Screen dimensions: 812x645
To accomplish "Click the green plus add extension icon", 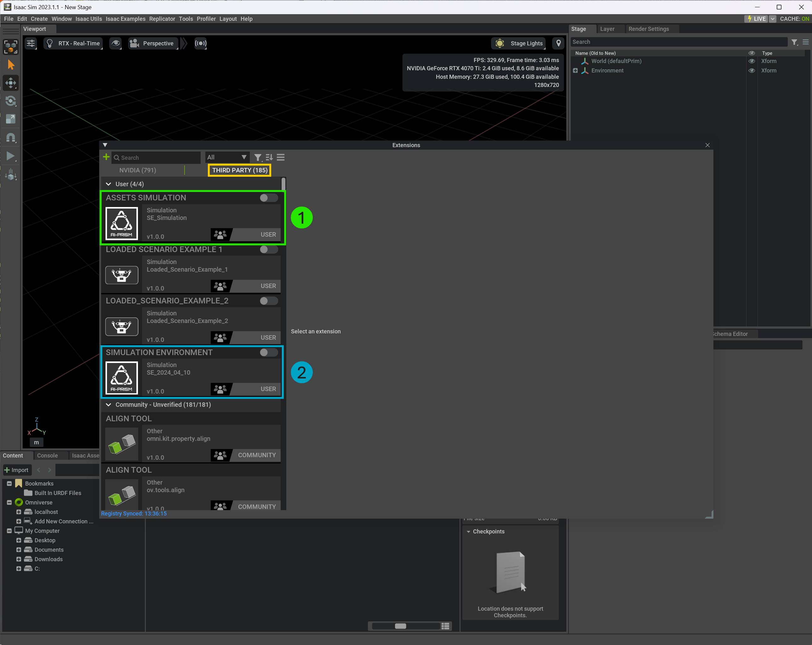I will click(x=106, y=157).
